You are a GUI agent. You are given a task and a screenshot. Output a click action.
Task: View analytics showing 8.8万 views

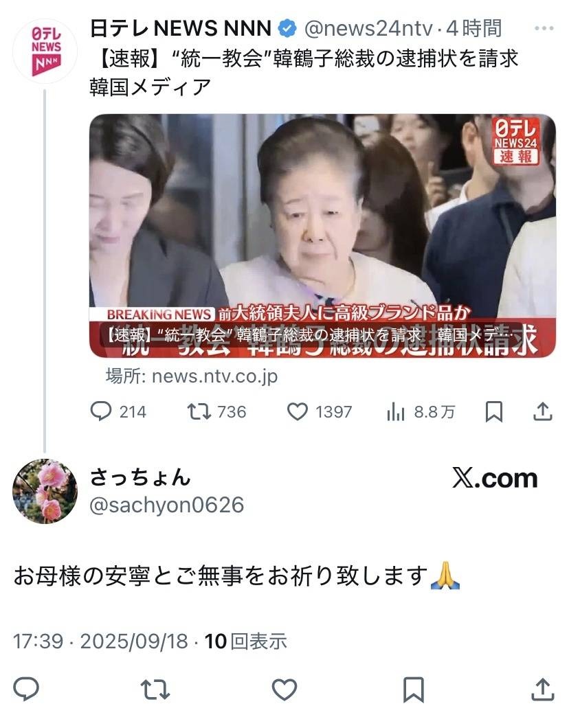(420, 411)
